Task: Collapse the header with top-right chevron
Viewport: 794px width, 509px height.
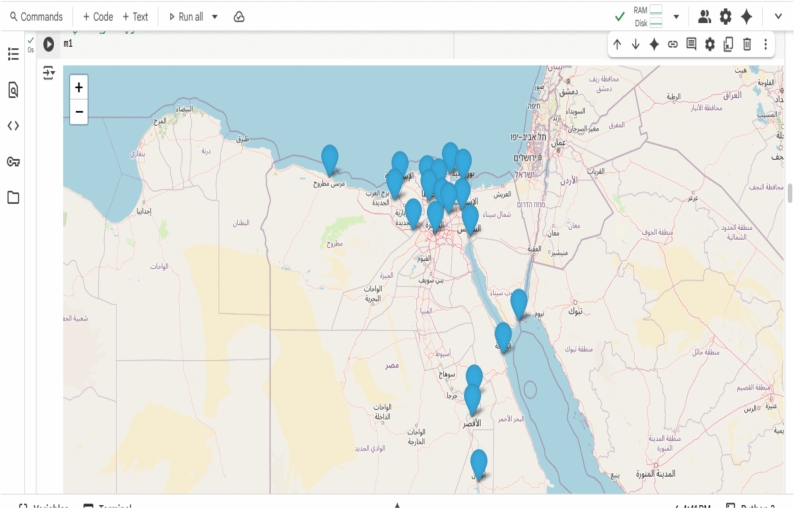Action: [x=778, y=17]
